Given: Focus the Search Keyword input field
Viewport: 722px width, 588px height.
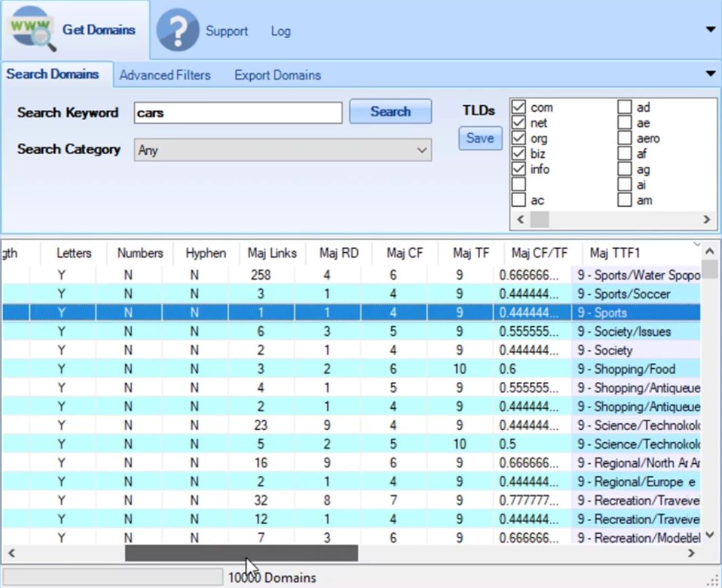Looking at the screenshot, I should coord(238,113).
